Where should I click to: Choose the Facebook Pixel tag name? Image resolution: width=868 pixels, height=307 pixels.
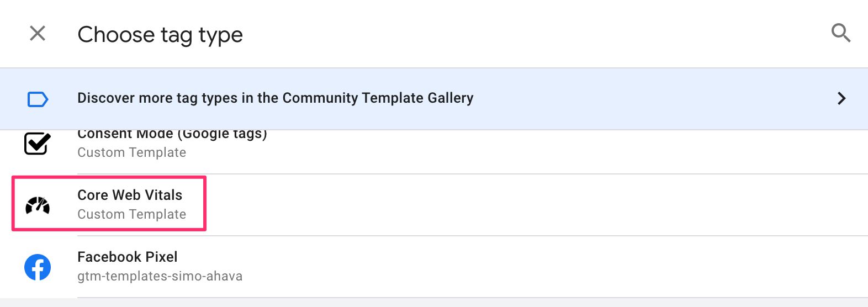tap(128, 257)
